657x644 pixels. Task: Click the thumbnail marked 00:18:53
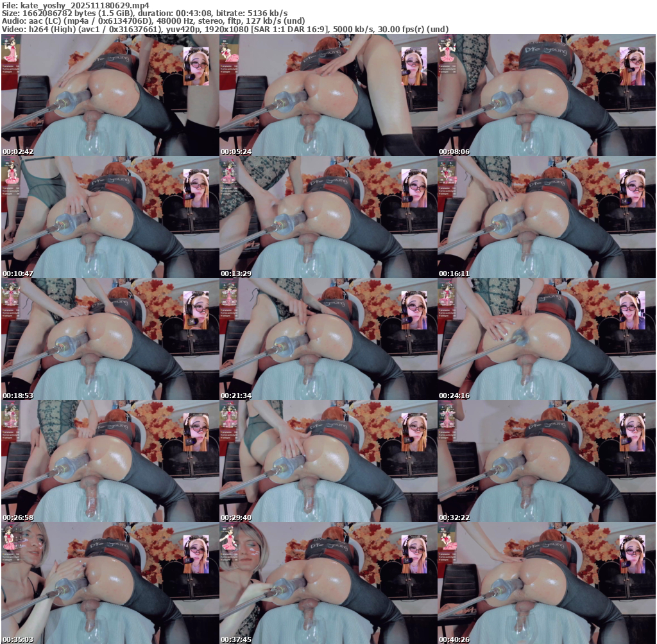110,339
